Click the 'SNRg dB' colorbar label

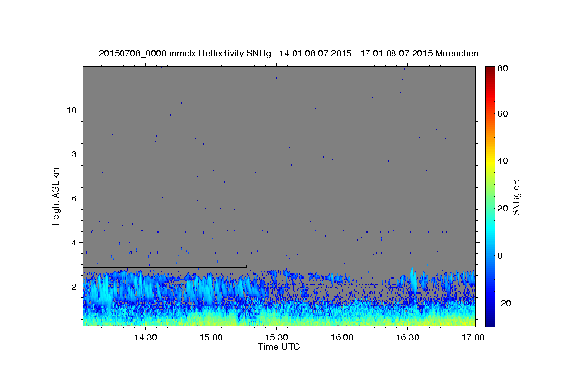[516, 197]
